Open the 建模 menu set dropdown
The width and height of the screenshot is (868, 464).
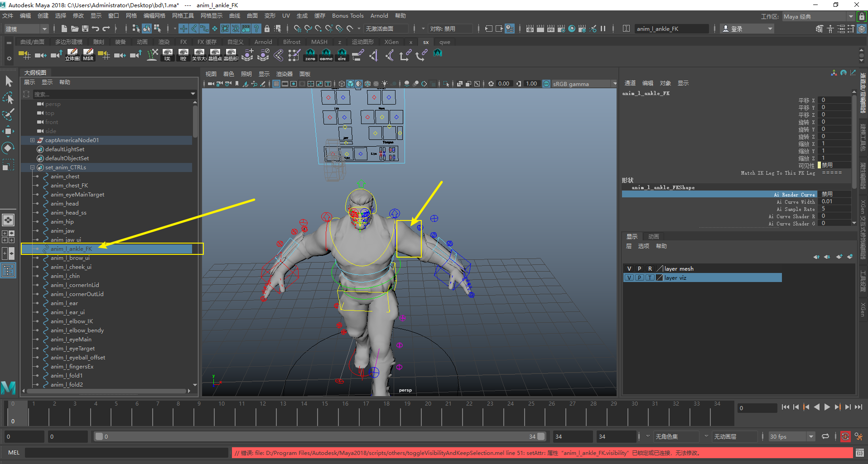coord(26,29)
